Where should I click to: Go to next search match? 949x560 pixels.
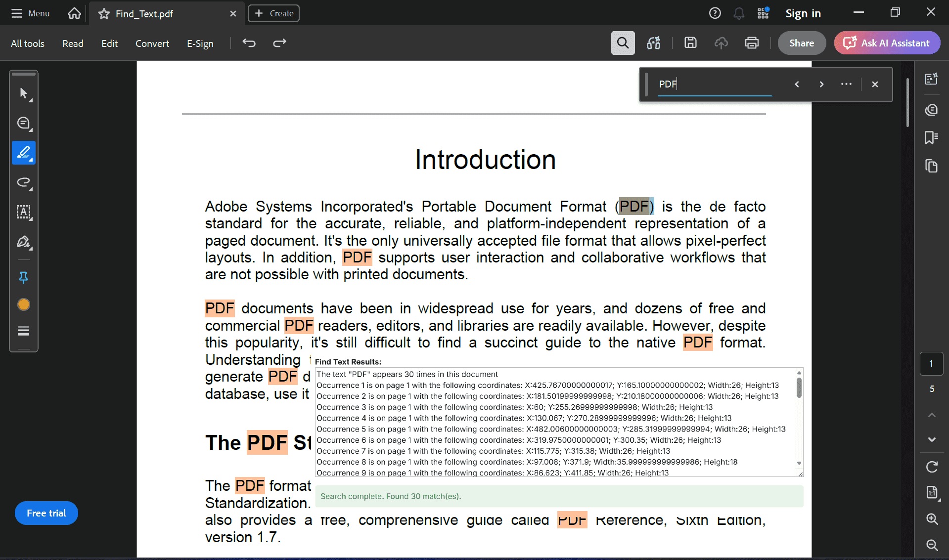point(821,85)
